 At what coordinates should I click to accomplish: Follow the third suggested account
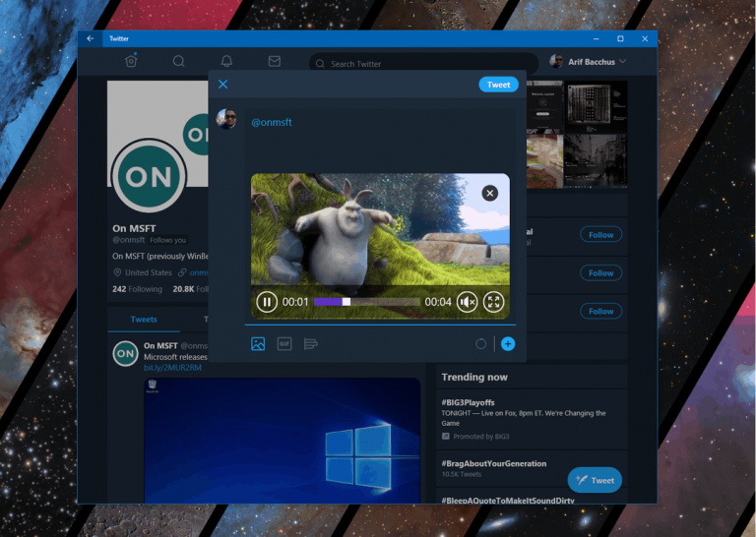[600, 311]
